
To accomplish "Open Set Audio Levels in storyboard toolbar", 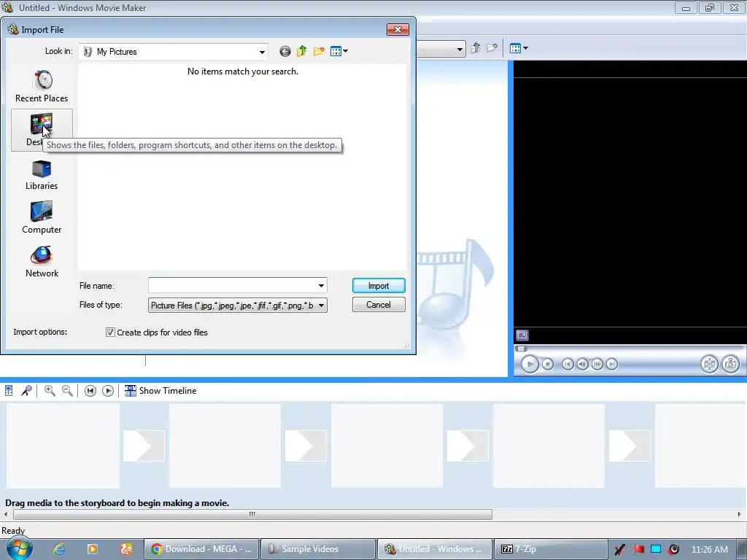I will [9, 391].
